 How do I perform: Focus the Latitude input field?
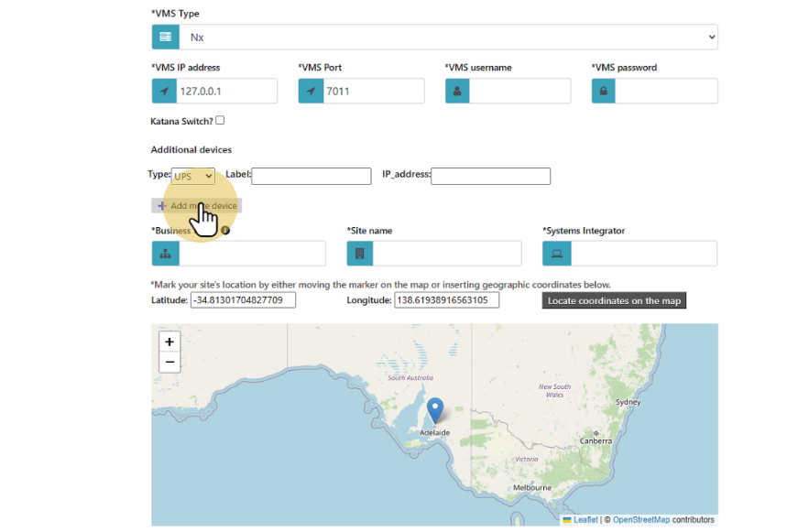(243, 300)
